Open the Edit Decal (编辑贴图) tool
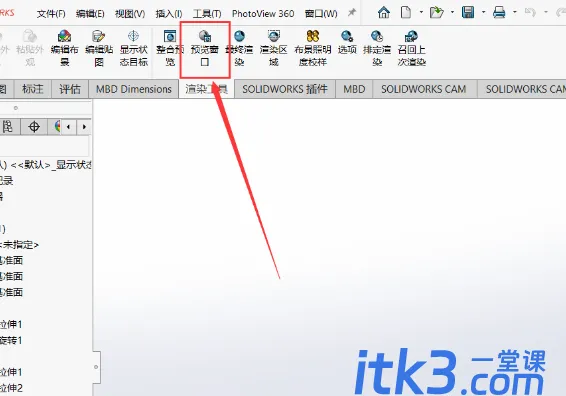The width and height of the screenshot is (566, 396). pyautogui.click(x=99, y=36)
